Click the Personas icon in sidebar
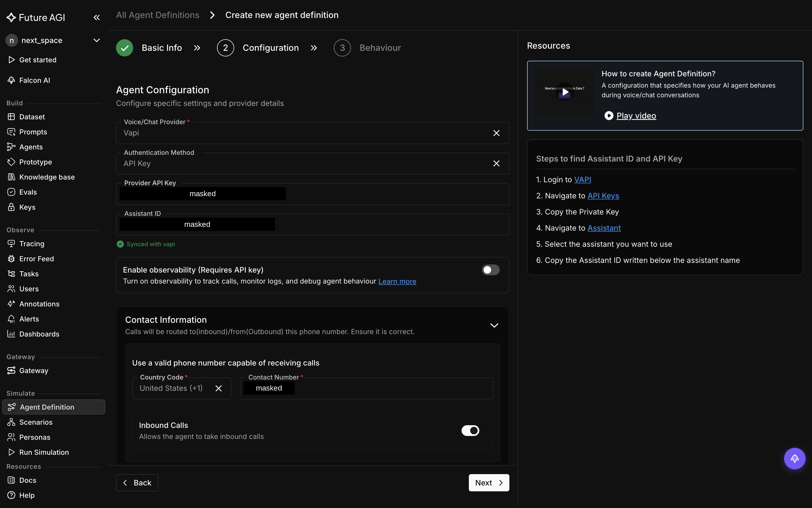 point(11,437)
